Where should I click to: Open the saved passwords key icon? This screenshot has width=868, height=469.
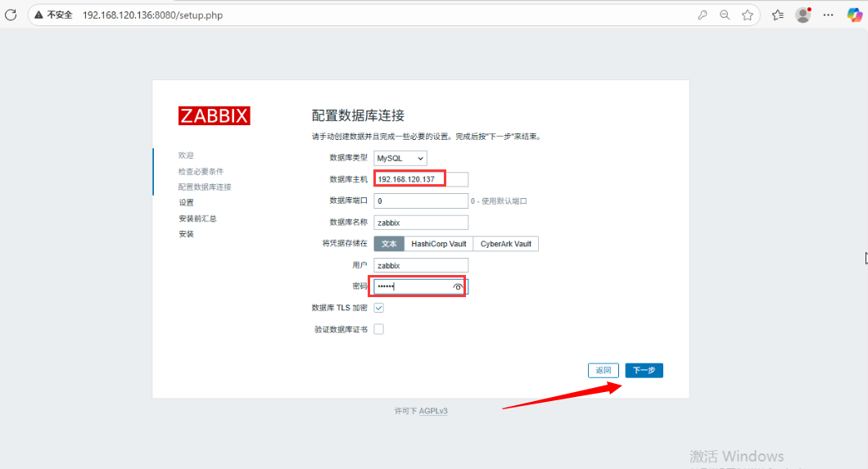702,15
